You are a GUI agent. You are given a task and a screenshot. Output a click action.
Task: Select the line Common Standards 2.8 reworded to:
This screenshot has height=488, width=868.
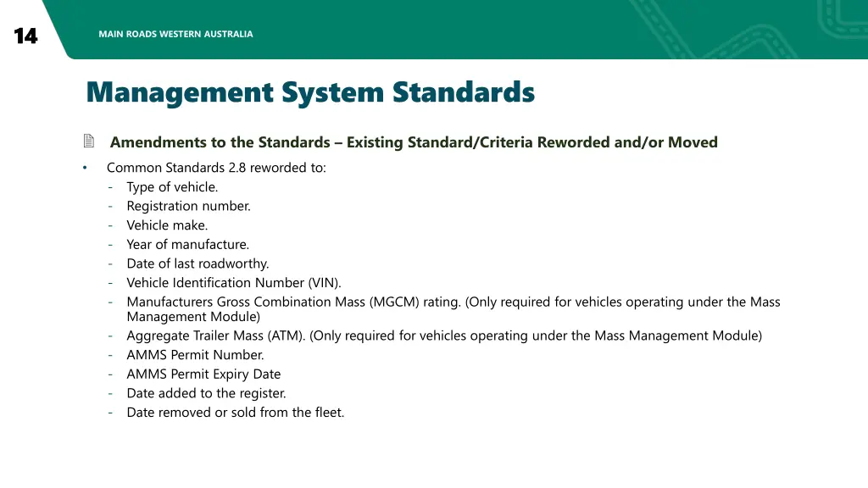216,168
